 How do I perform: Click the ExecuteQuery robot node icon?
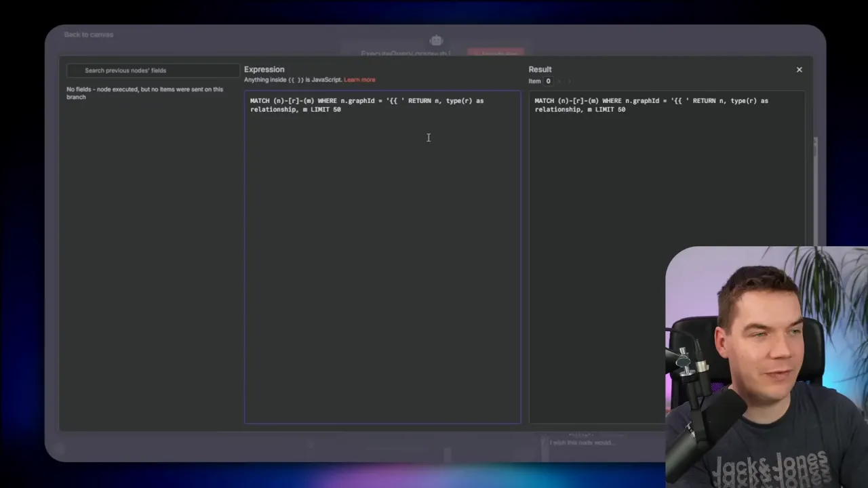[436, 40]
